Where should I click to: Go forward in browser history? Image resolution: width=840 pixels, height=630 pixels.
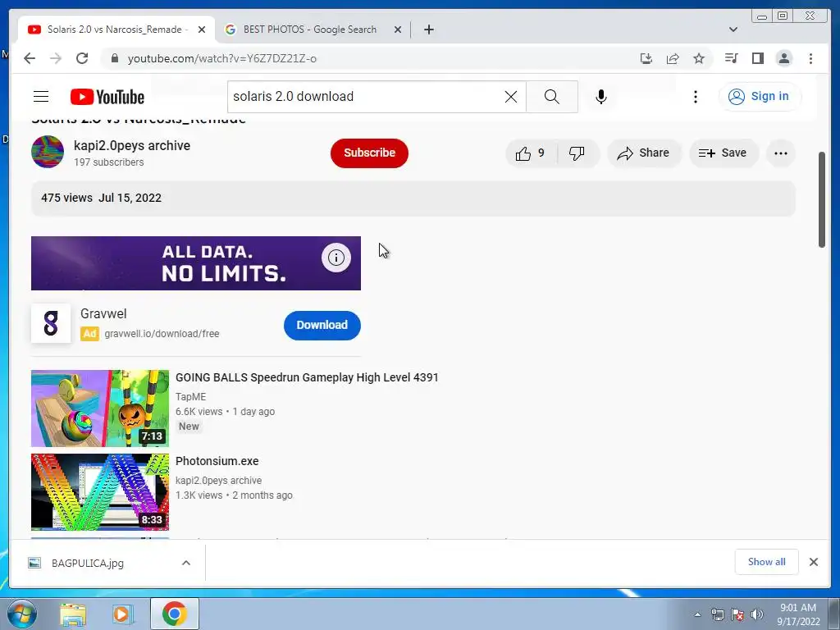pyautogui.click(x=56, y=58)
